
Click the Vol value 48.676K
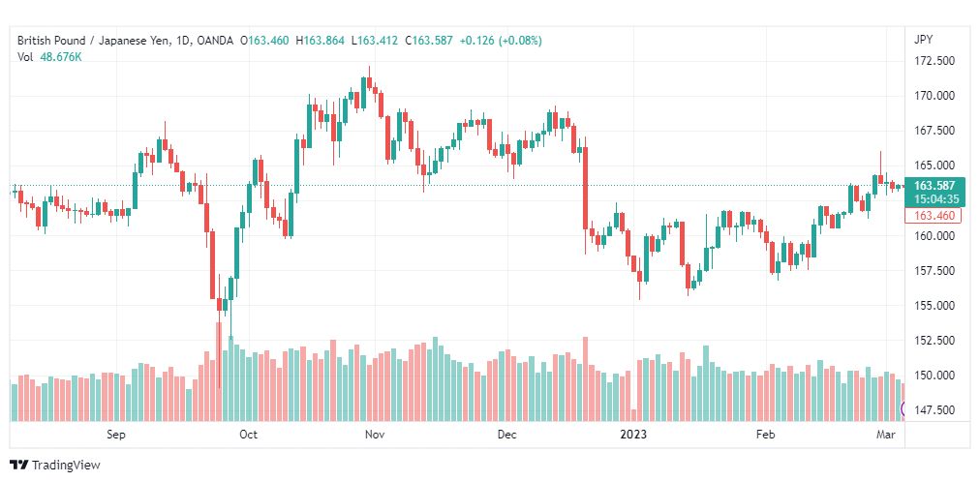(x=61, y=57)
